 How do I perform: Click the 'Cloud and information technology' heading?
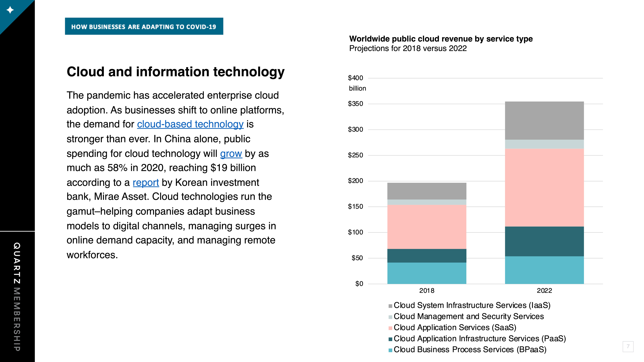[175, 72]
